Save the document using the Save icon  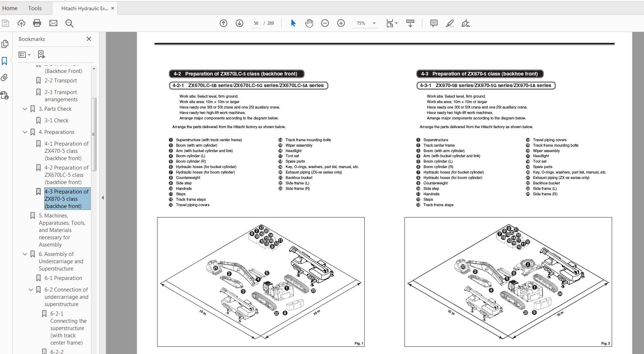(x=5, y=23)
